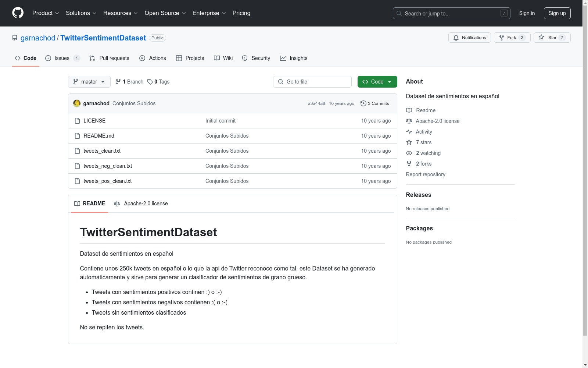Open the Releases section heading

[419, 195]
